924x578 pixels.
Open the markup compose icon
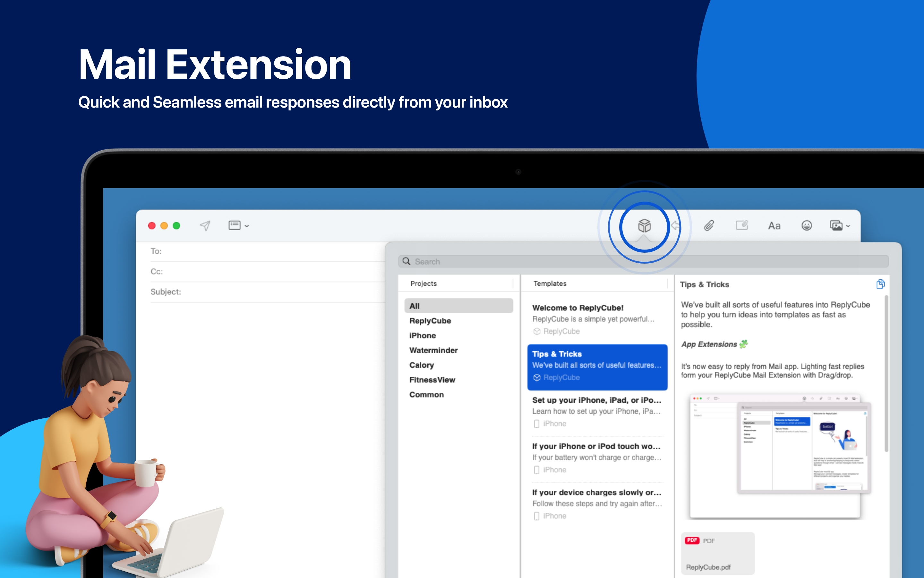click(741, 225)
